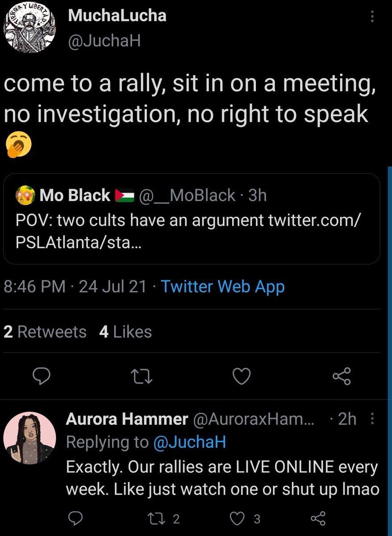The image size is (392, 536).
Task: Share Aurora Hammer's reply
Action: tap(317, 518)
